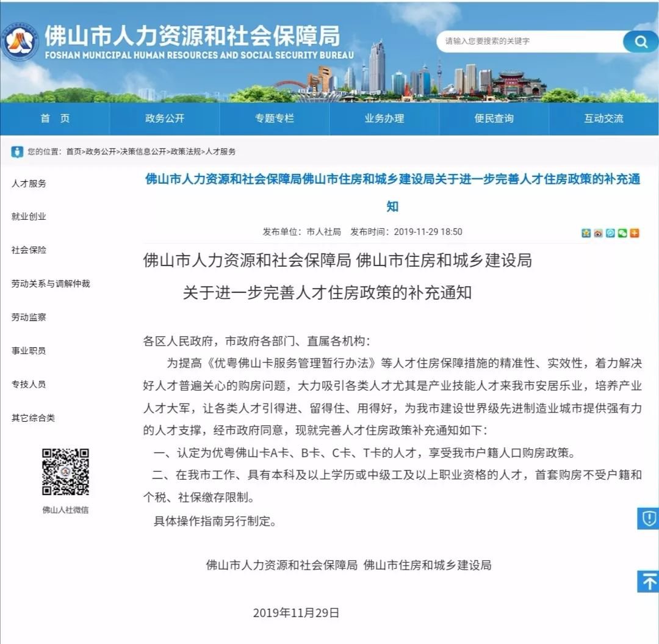This screenshot has width=659, height=644.
Task: Select sidebar item 人才服务
Action: [29, 184]
